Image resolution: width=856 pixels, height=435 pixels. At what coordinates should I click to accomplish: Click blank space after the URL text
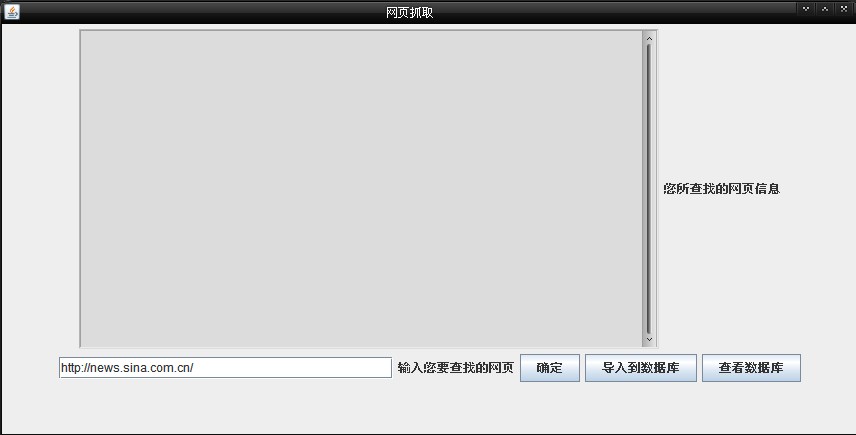click(292, 368)
